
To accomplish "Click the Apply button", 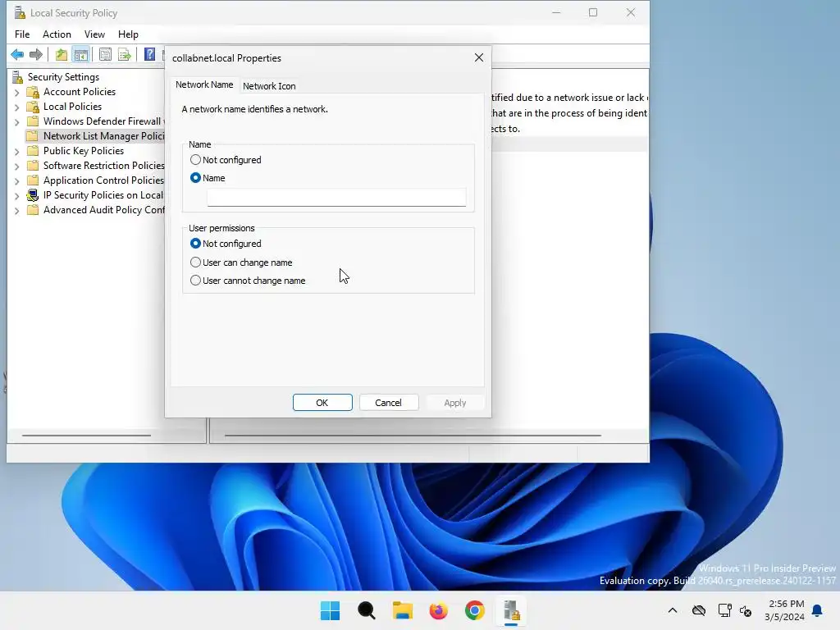I will point(454,402).
